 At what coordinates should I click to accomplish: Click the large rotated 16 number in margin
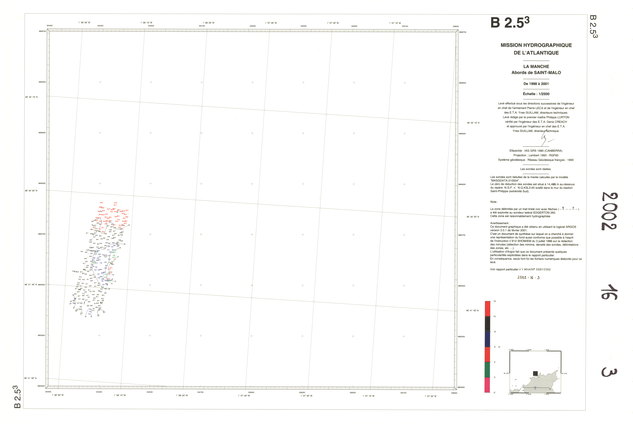point(608,292)
